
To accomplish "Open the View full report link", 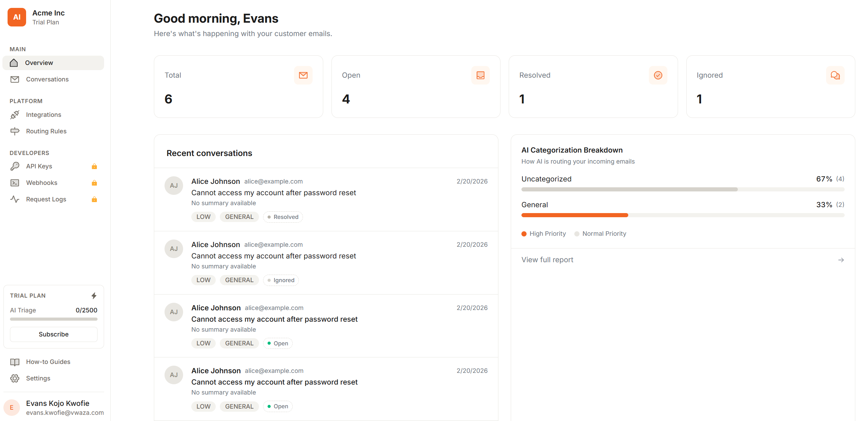I will 547,260.
